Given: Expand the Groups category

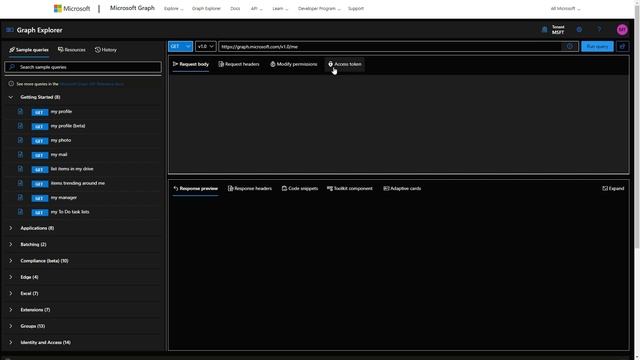Looking at the screenshot, I should point(11,326).
